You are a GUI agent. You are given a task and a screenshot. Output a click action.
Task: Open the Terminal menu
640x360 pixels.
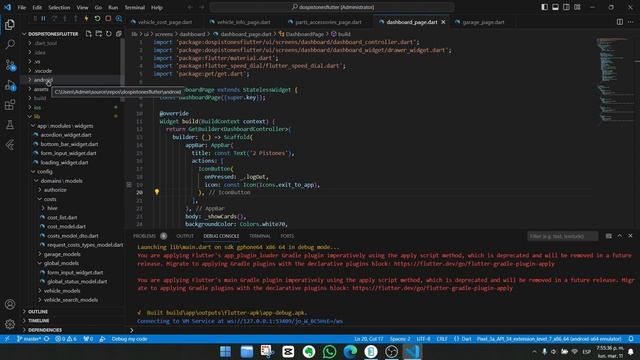tap(135, 7)
